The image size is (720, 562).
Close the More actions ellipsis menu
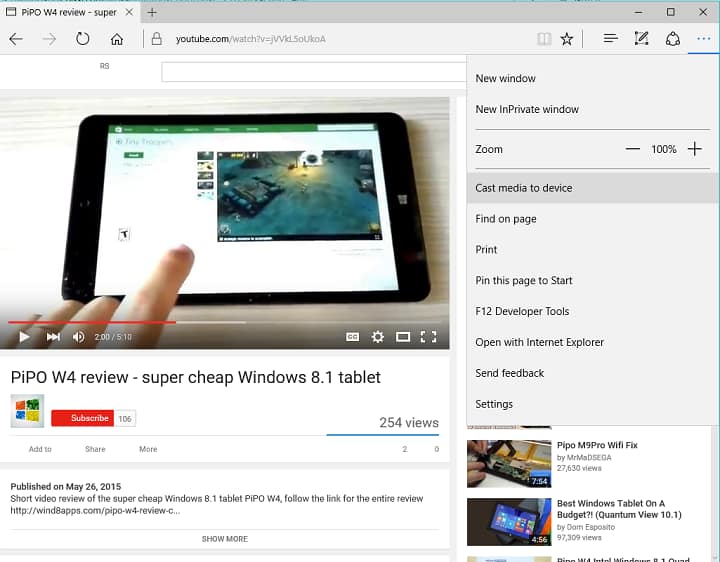point(704,39)
